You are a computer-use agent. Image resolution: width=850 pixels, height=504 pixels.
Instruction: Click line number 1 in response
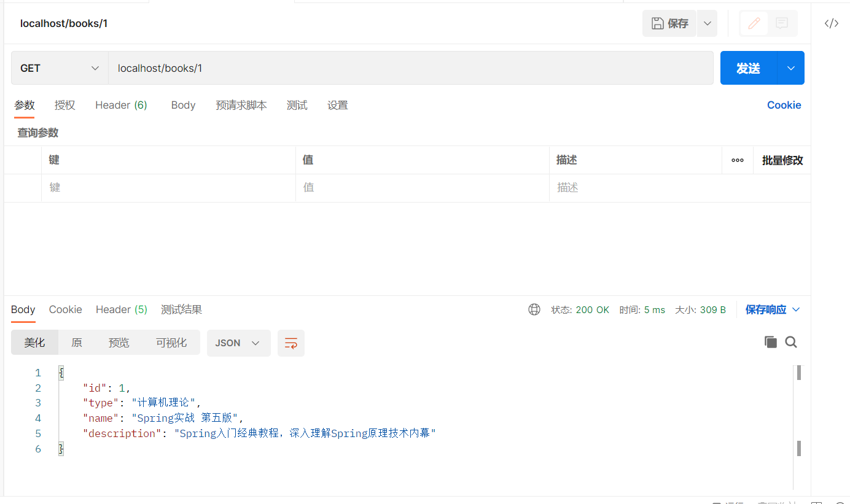(38, 373)
